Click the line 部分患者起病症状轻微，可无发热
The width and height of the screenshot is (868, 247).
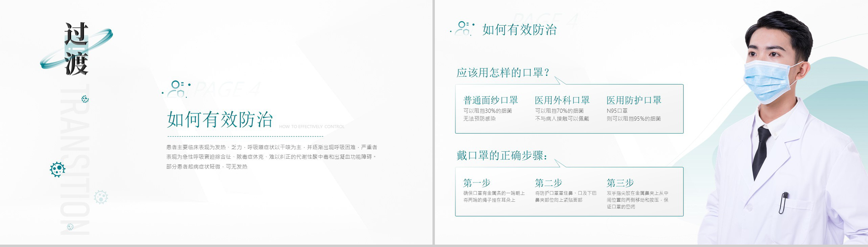tap(207, 166)
